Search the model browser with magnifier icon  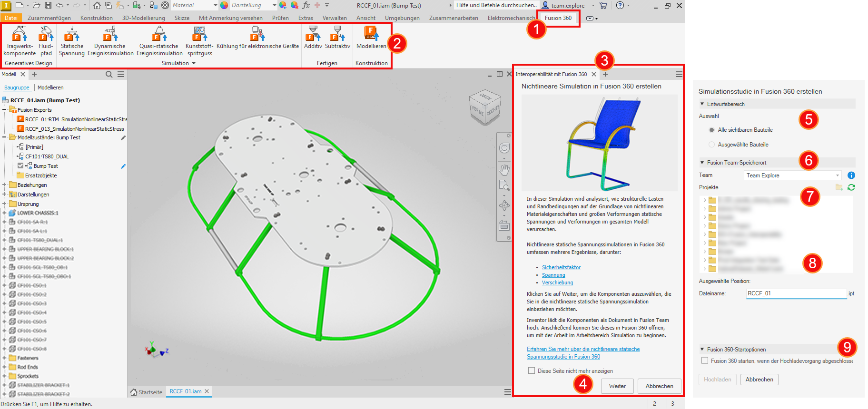point(109,74)
